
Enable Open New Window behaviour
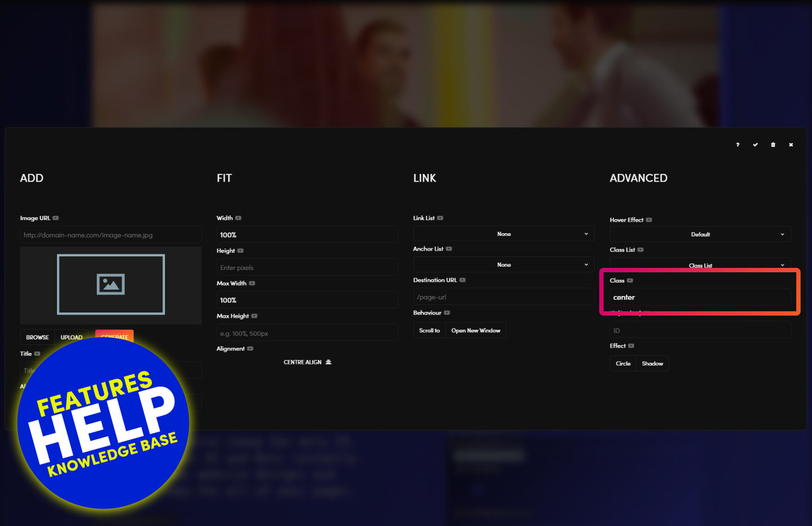tap(476, 331)
